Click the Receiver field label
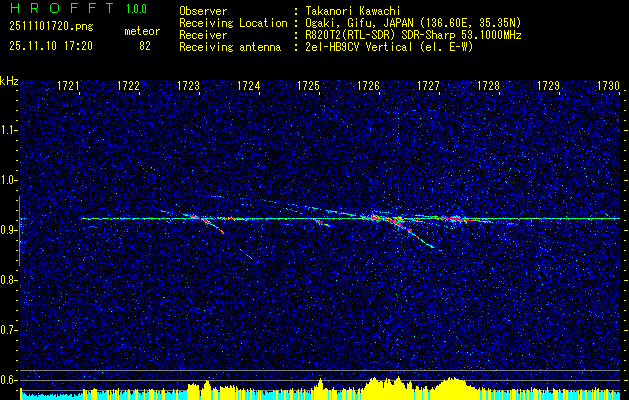 (203, 35)
